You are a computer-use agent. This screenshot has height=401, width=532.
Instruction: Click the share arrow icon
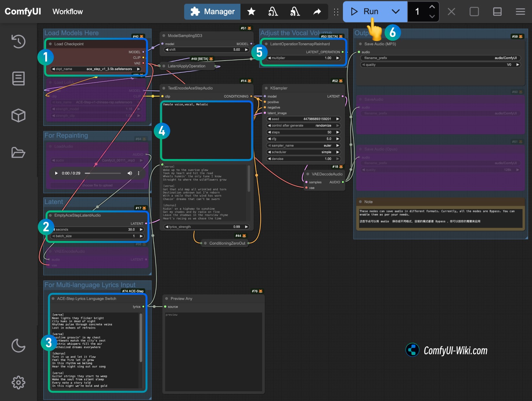pos(317,12)
